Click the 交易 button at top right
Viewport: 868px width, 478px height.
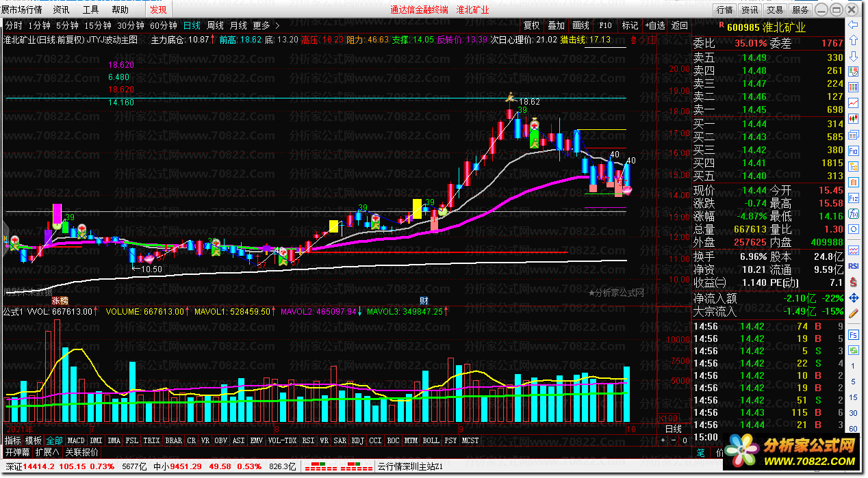tap(775, 10)
